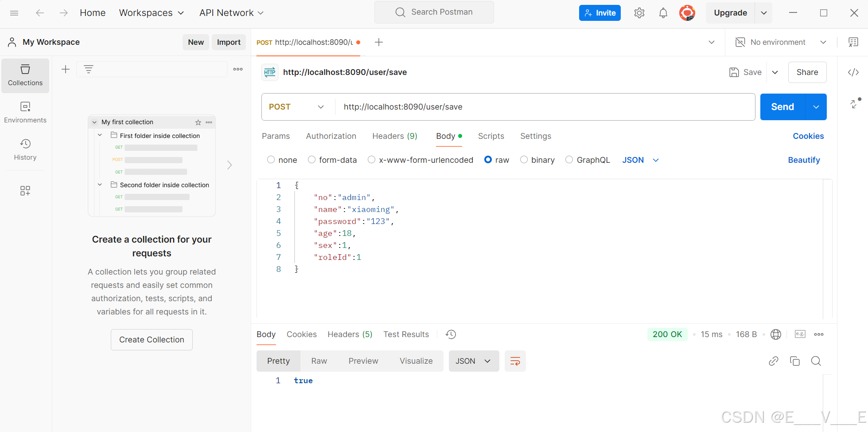Open the response Cookies tab
Viewport: 868px width, 432px height.
pyautogui.click(x=302, y=334)
